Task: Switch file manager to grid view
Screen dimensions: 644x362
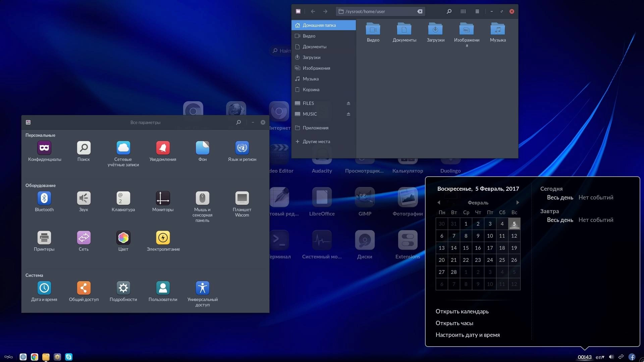Action: pos(463,11)
